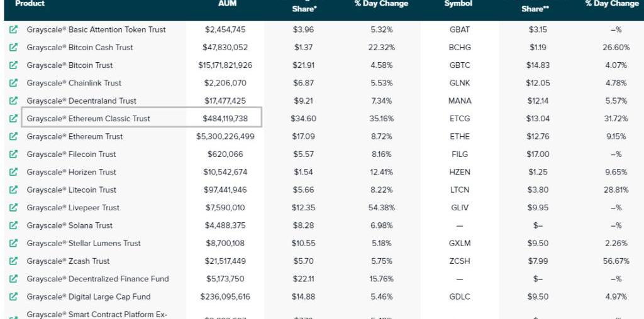Open Grayscale Zcash Trust product link

pyautogui.click(x=68, y=261)
